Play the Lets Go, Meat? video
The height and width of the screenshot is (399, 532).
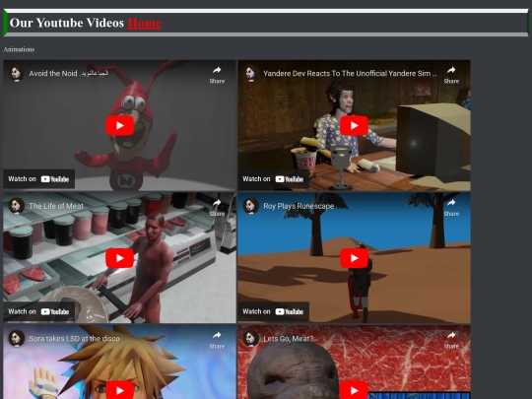click(355, 390)
